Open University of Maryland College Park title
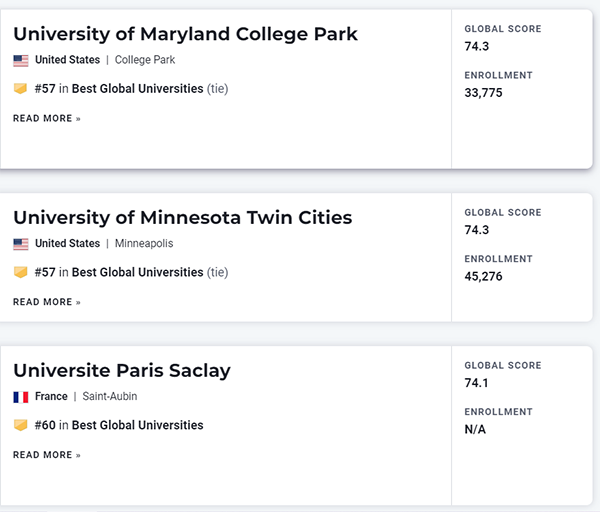This screenshot has width=600, height=512. click(185, 34)
